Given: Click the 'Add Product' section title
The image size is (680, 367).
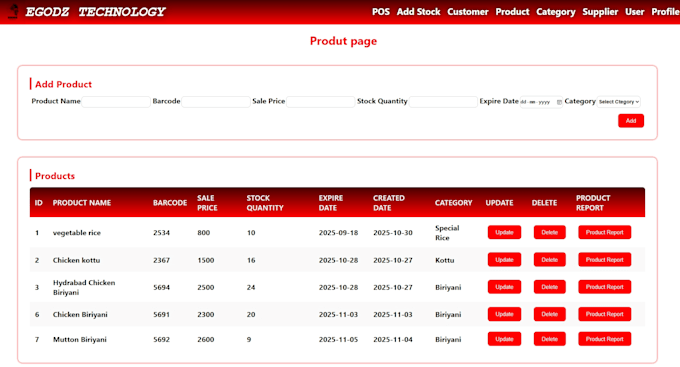Looking at the screenshot, I should point(63,84).
